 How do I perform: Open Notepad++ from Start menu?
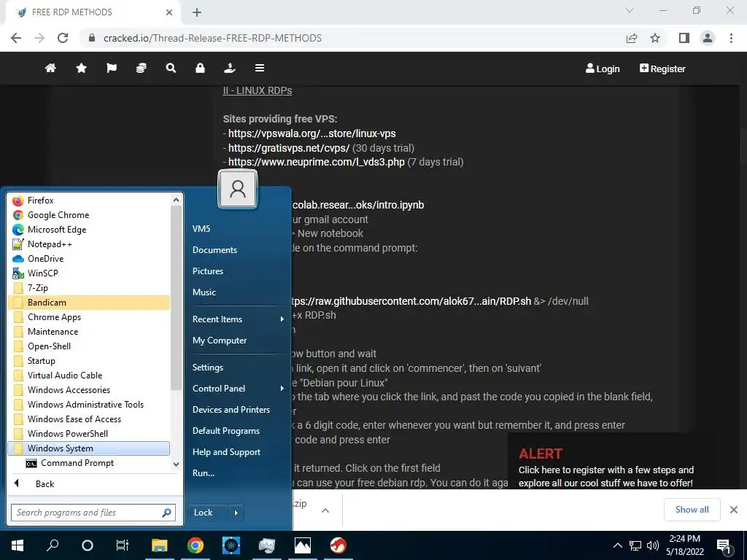click(x=88, y=244)
